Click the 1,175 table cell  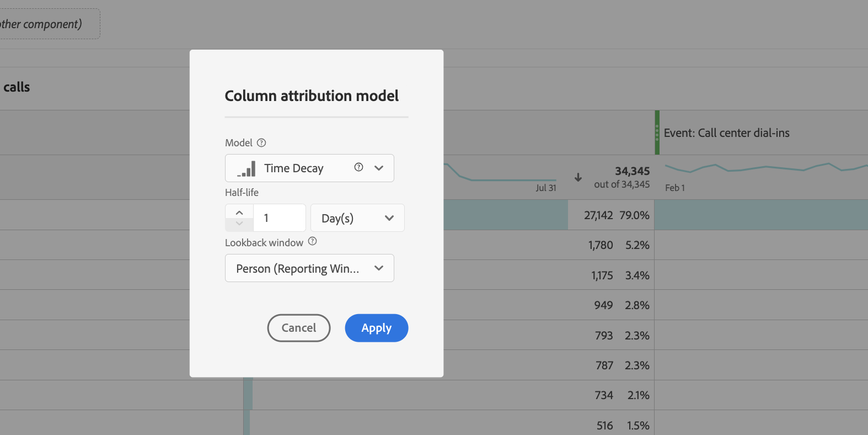(602, 275)
